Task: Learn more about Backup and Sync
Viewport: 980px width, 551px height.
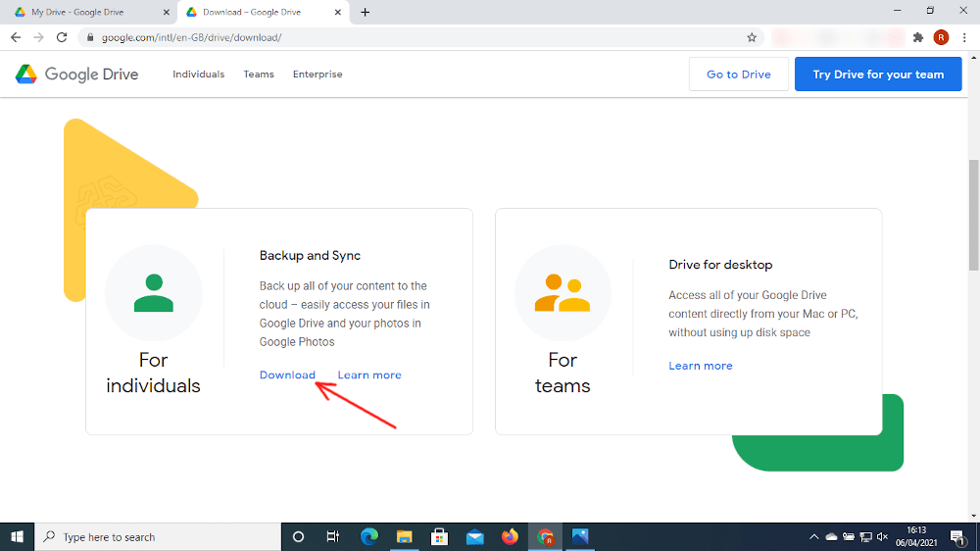Action: coord(369,375)
